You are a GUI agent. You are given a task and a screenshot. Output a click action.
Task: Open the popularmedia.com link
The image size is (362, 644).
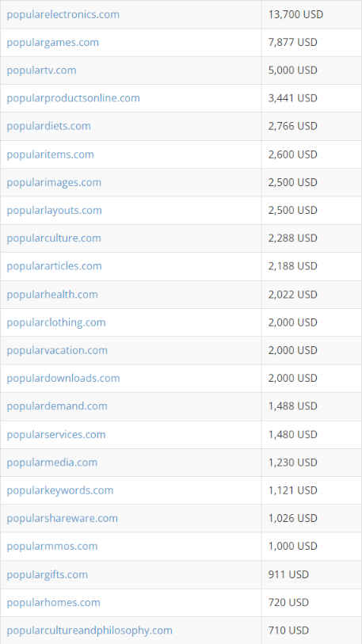pos(52,463)
